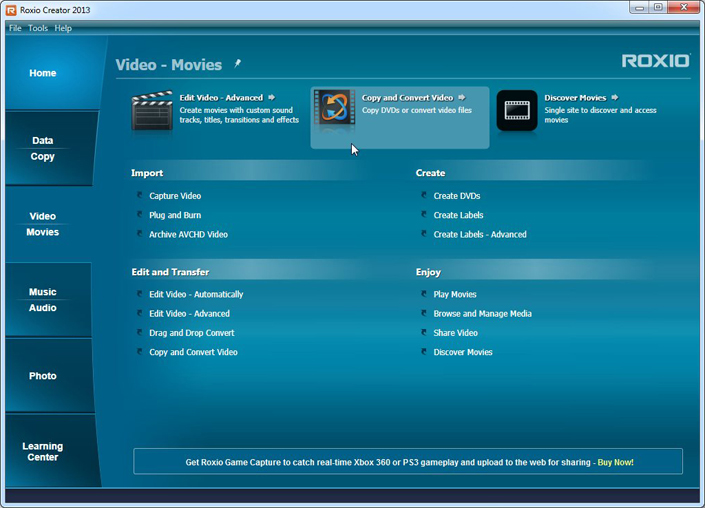Click the Discover Movies heading at top
705x508 pixels.
[x=575, y=98]
